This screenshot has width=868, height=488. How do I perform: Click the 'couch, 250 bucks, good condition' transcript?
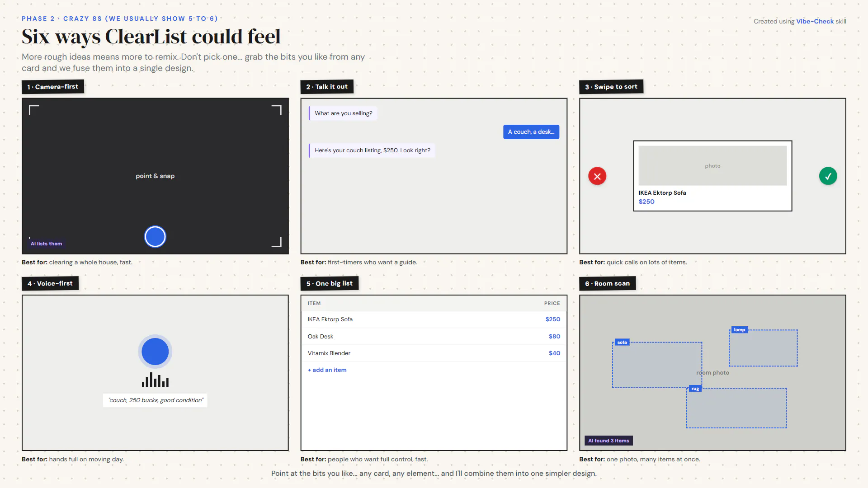coord(155,400)
